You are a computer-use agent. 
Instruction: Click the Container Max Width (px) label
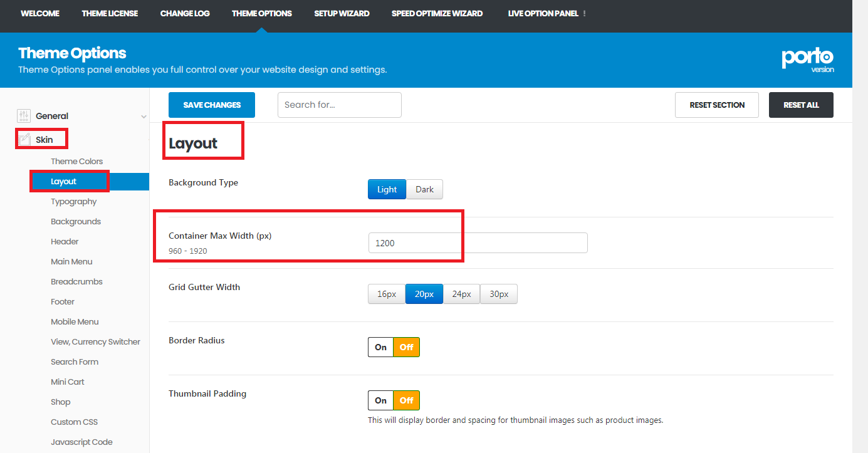[x=220, y=236]
